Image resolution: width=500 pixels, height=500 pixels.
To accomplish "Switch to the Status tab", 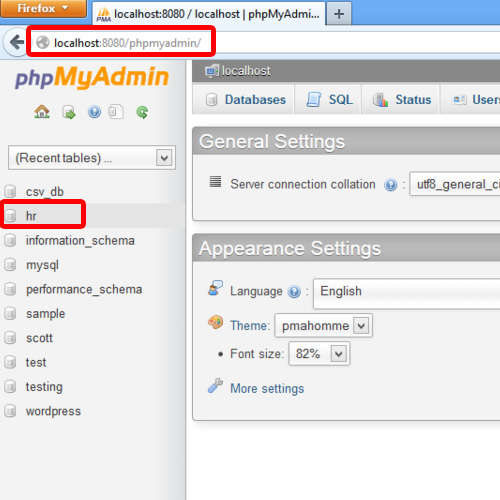I will tap(401, 100).
